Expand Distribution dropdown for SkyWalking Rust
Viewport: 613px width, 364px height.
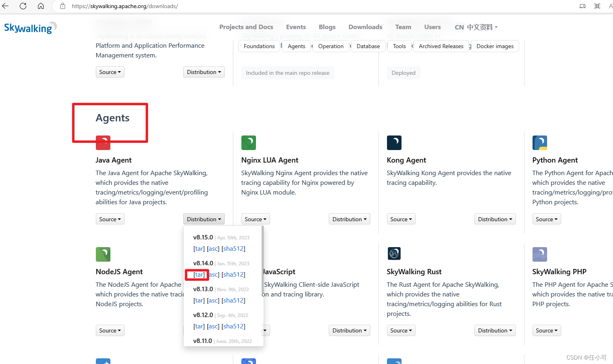click(x=495, y=330)
